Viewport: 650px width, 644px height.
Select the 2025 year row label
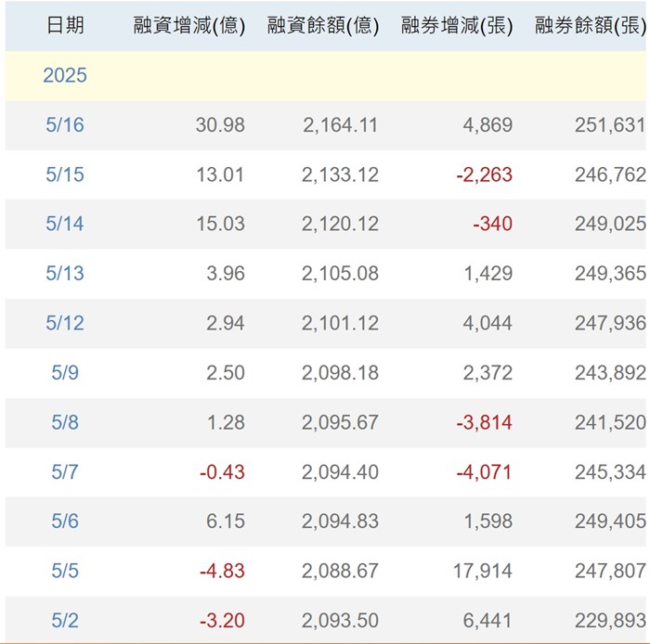(x=65, y=75)
